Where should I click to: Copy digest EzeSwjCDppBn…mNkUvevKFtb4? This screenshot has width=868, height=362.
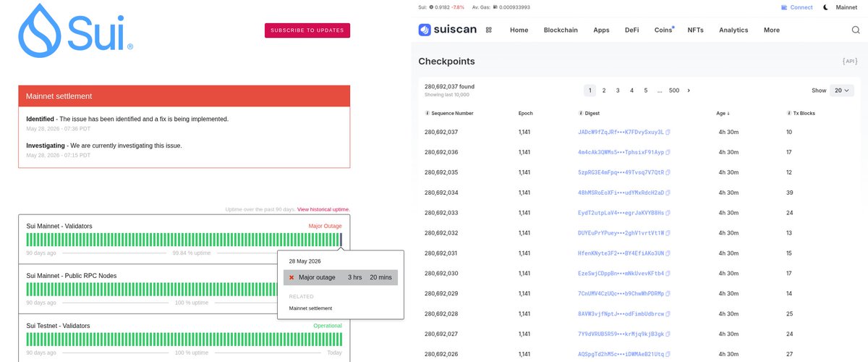[668, 274]
